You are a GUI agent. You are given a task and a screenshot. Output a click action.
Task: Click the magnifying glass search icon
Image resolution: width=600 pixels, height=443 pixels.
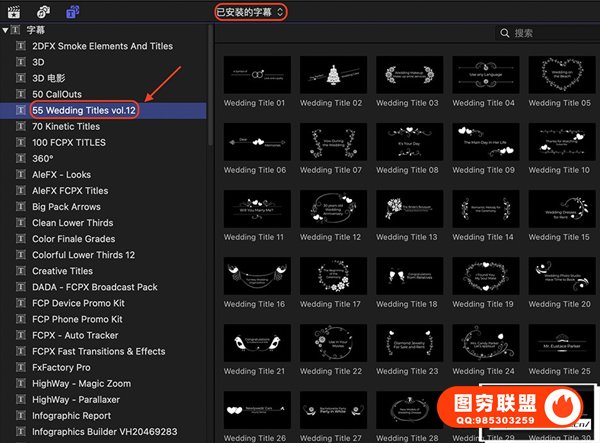(x=503, y=33)
